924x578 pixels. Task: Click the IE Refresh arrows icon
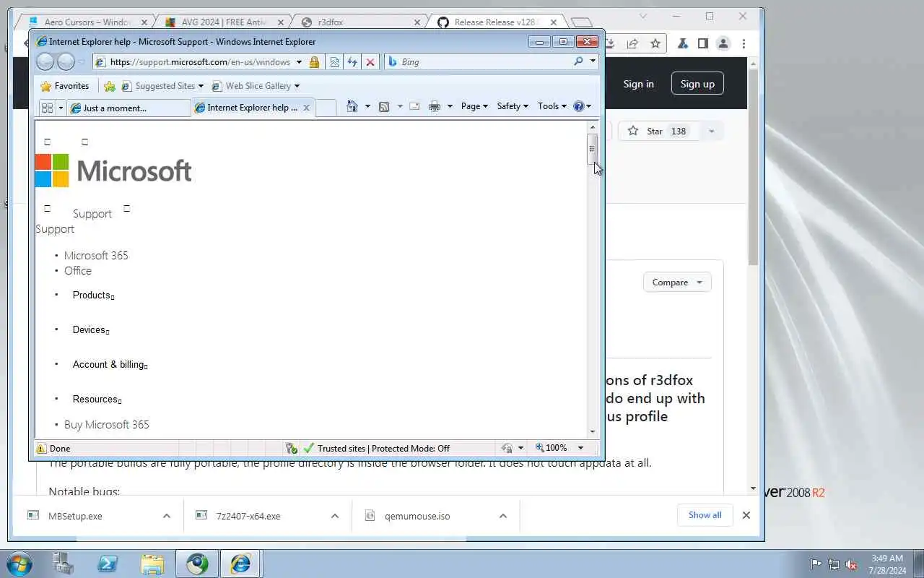[352, 62]
